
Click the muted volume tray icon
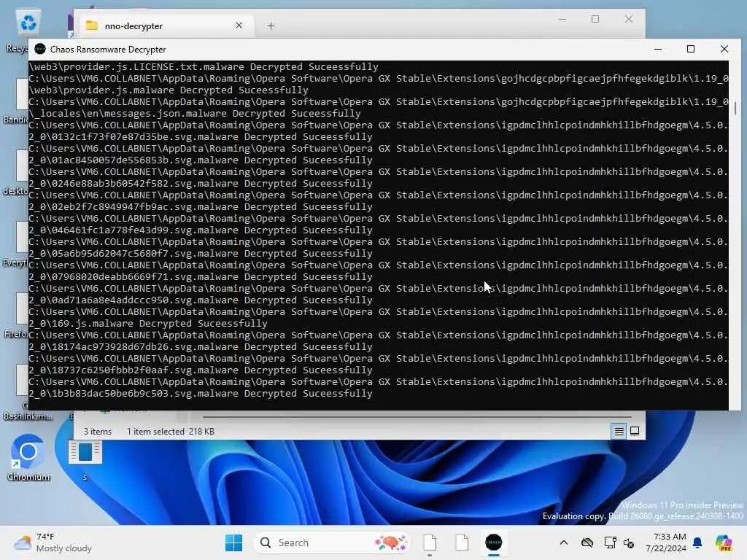629,543
